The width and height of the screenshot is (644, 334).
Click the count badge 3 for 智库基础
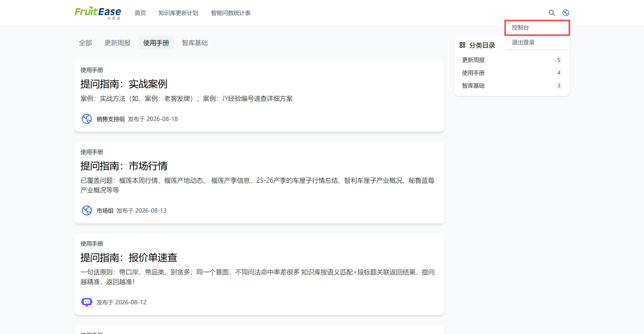559,86
